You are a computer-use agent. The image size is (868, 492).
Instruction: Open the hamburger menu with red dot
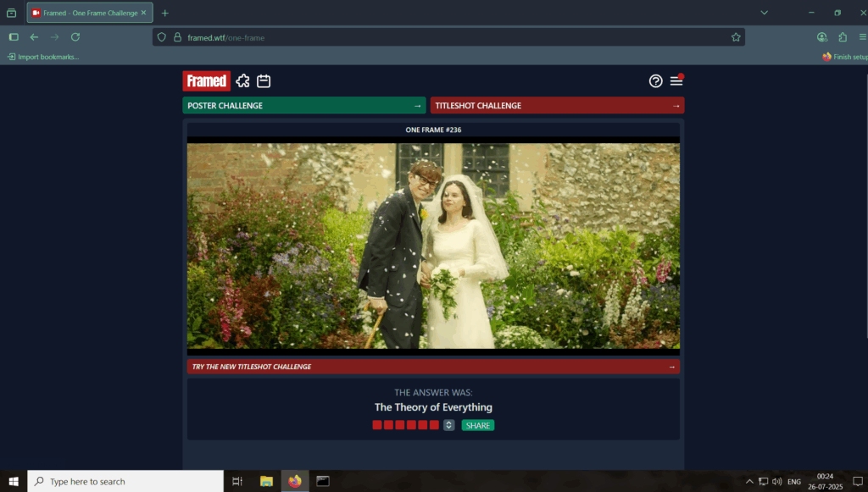tap(676, 81)
